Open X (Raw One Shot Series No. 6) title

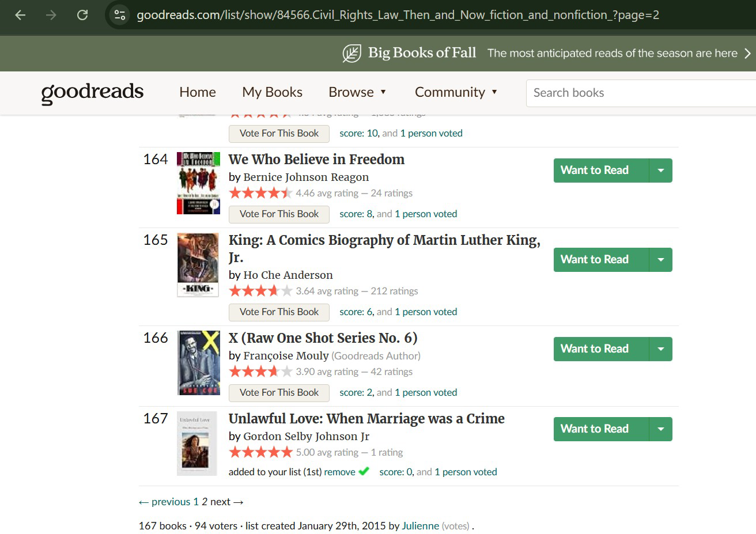[323, 338]
